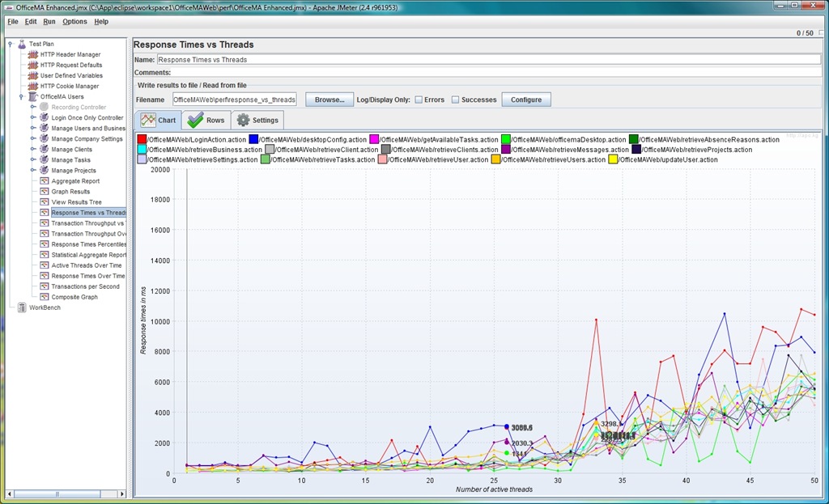Screen dimensions: 829x504
Task: Expand the Manage Users and Business node
Action: click(32, 128)
